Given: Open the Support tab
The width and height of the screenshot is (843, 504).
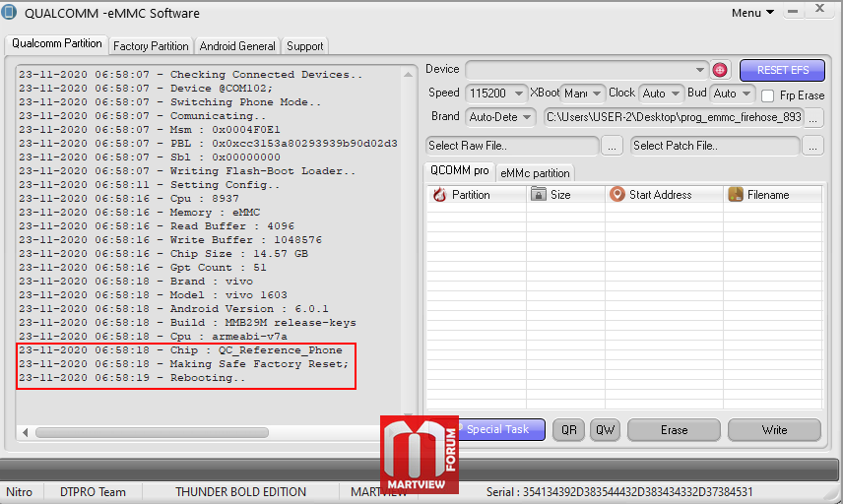Looking at the screenshot, I should [305, 46].
